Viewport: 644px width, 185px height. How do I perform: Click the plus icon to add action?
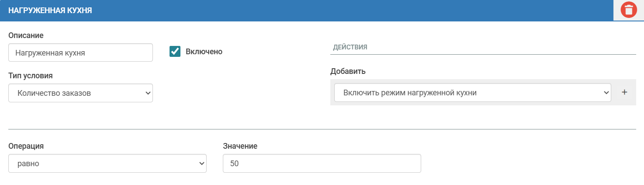[x=624, y=92]
